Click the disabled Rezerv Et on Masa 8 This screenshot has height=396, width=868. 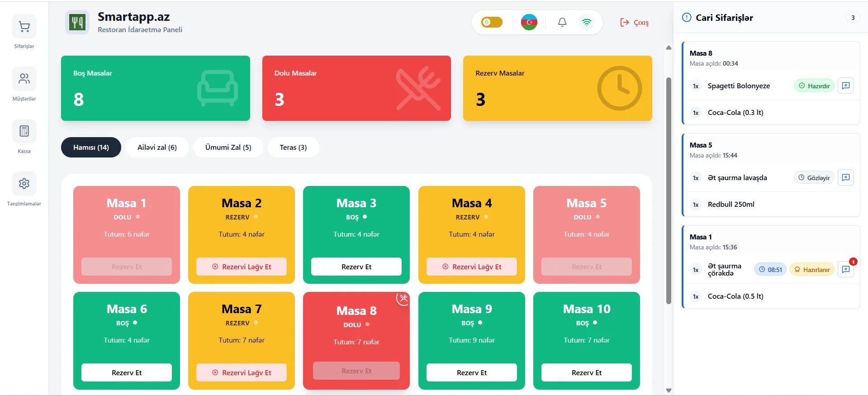pyautogui.click(x=356, y=371)
